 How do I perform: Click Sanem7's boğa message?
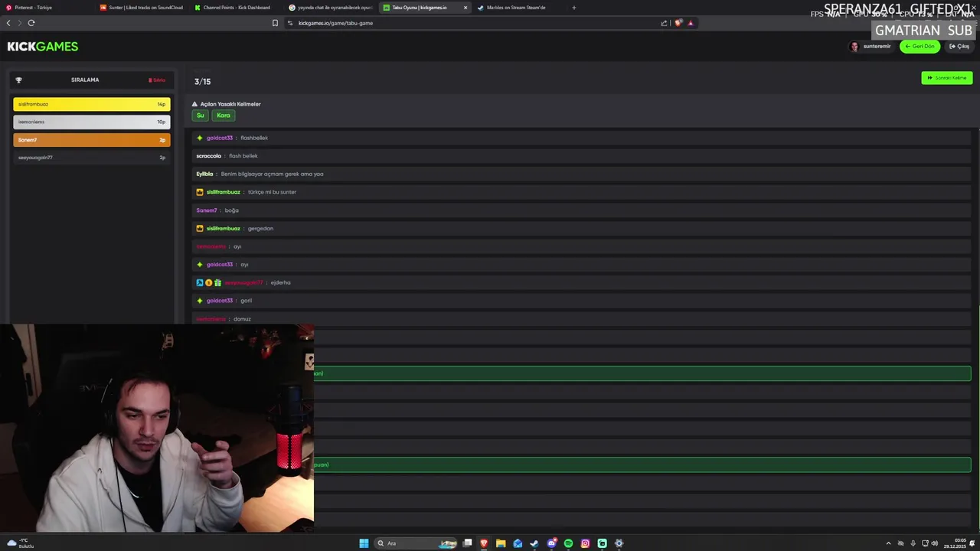[x=581, y=210]
